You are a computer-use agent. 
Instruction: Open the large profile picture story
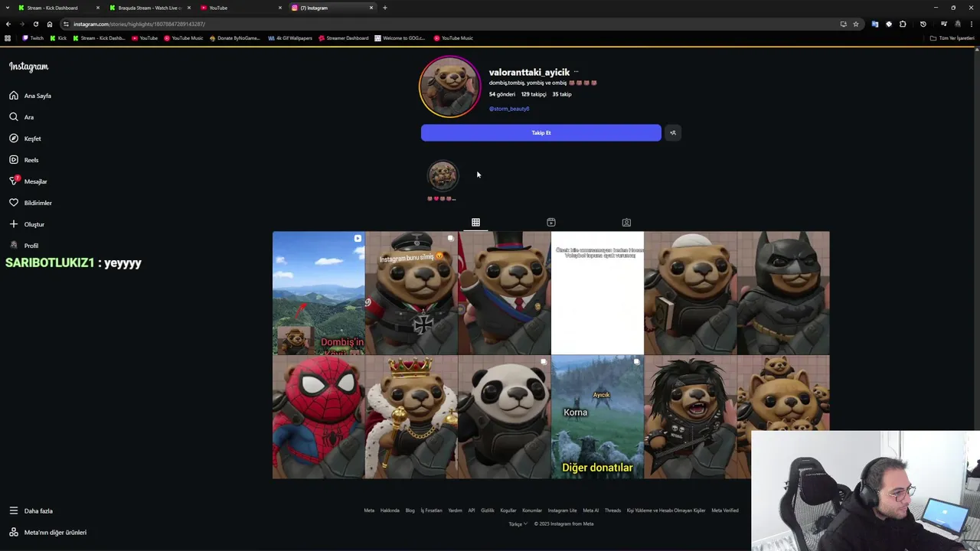click(449, 86)
